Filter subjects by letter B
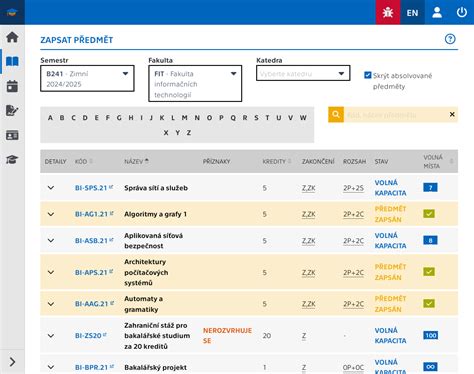The height and width of the screenshot is (374, 474). (62, 118)
